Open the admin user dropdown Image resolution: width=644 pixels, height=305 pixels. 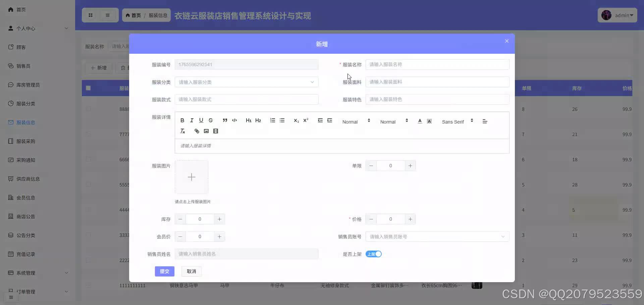617,15
